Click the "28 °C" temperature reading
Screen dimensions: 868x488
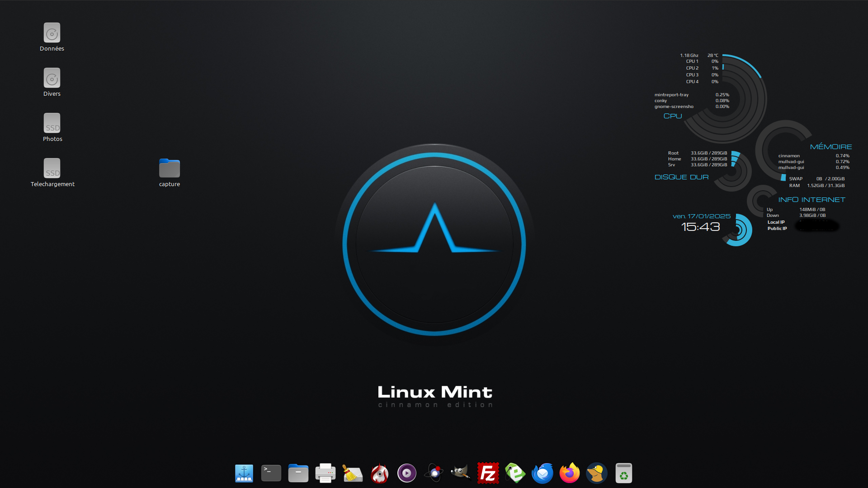(713, 56)
